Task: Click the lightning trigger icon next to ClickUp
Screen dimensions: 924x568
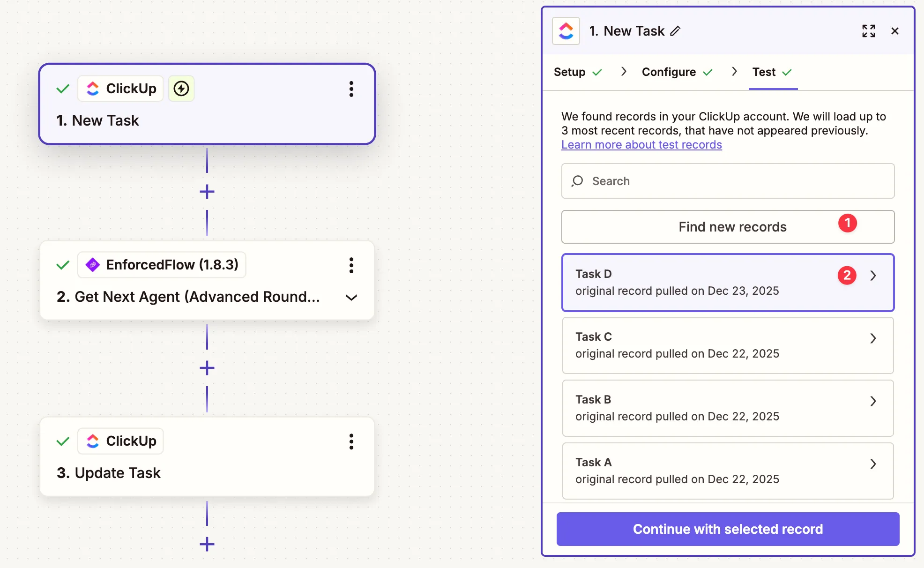Action: coord(181,88)
